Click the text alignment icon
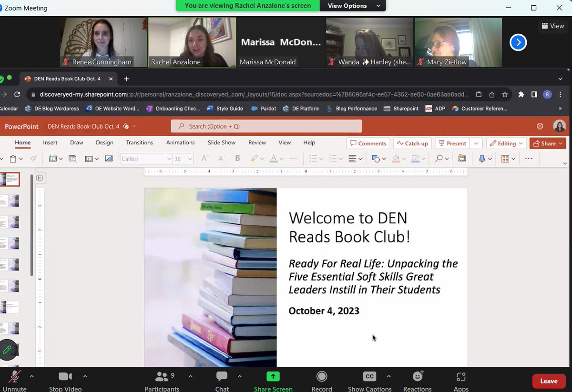Viewport: 572px width, 392px height. click(x=352, y=159)
